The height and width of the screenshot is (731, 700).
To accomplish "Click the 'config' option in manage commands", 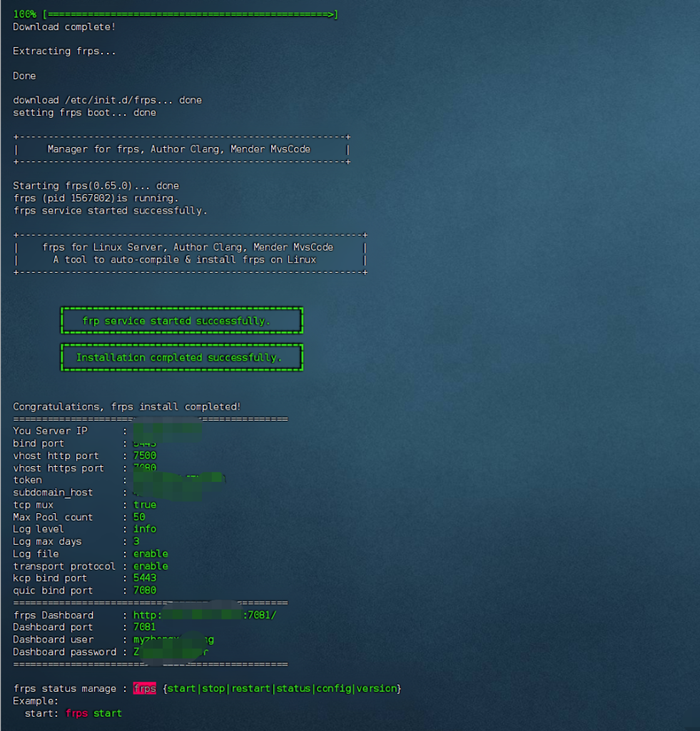I will [334, 689].
